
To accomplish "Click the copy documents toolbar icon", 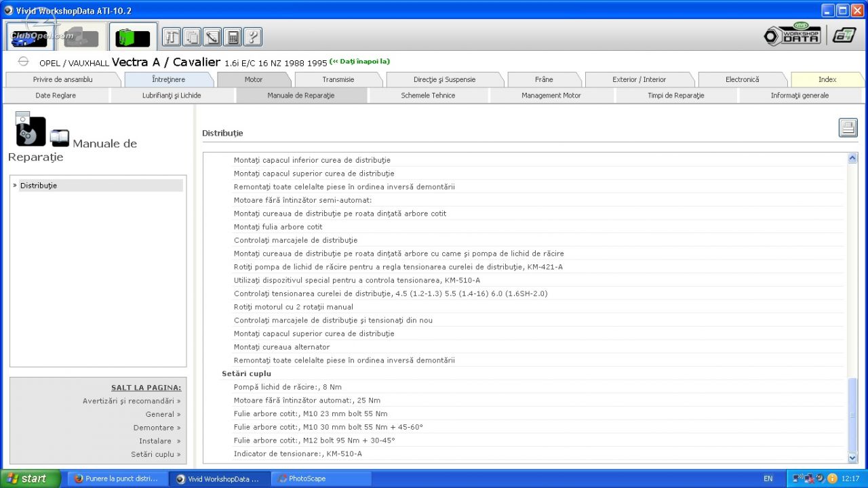I will pyautogui.click(x=192, y=37).
